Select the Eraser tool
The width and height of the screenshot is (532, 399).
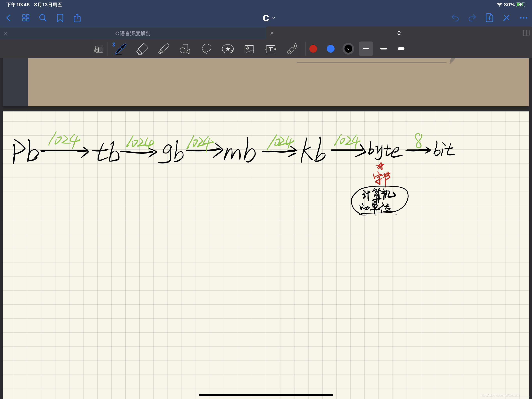point(142,49)
